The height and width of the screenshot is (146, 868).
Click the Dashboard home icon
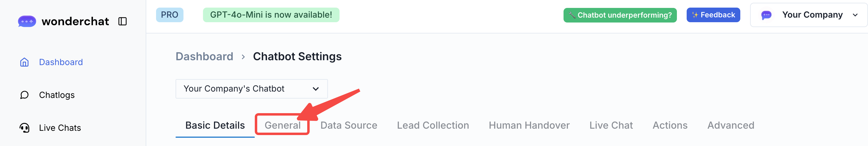[24, 62]
